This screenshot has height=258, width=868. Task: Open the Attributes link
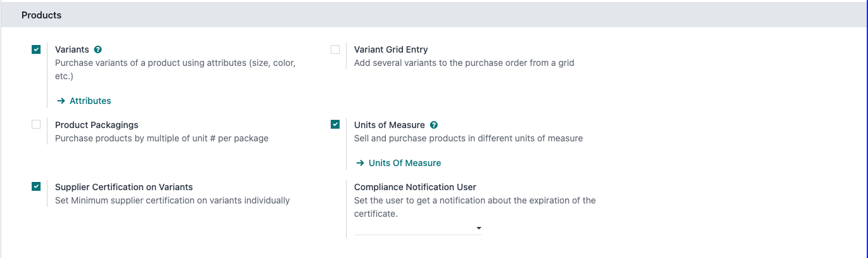pyautogui.click(x=90, y=101)
